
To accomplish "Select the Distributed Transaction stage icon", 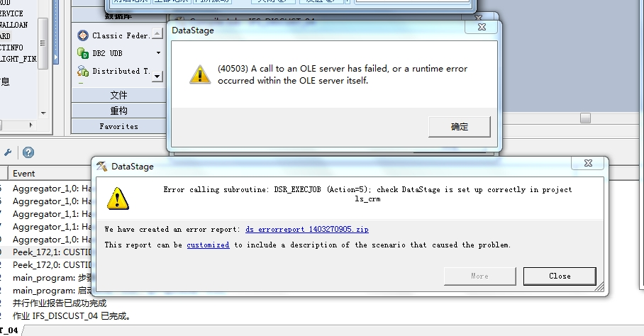I will click(x=82, y=71).
